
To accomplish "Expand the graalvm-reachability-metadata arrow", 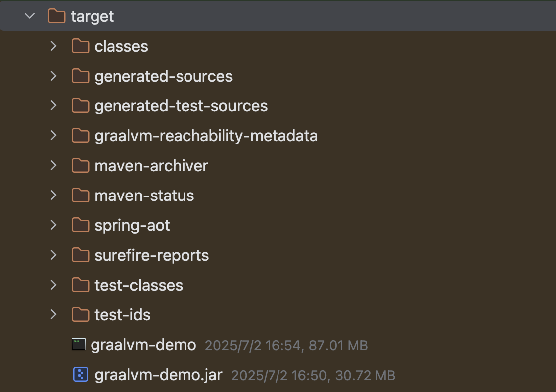I will click(53, 135).
